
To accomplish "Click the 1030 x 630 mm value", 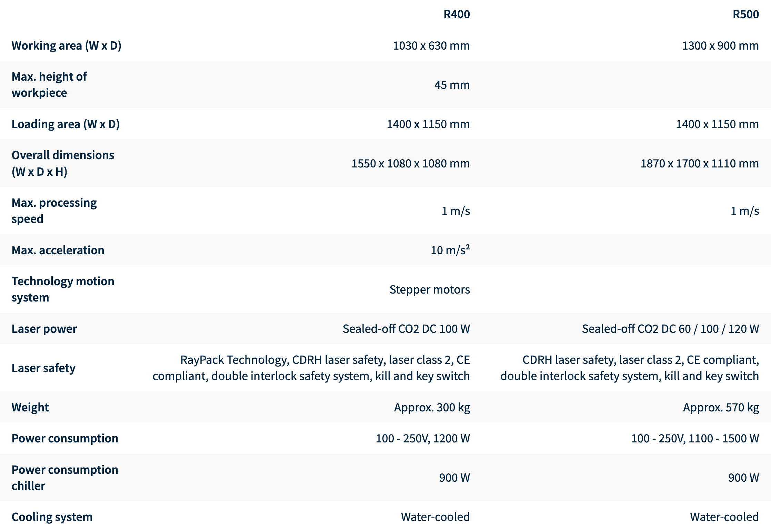I will coord(431,45).
